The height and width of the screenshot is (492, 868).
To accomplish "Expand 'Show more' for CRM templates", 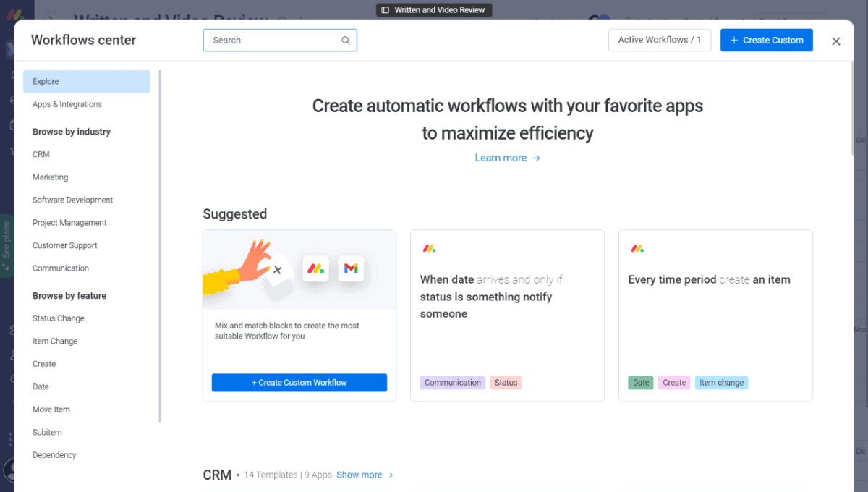I will coord(359,475).
